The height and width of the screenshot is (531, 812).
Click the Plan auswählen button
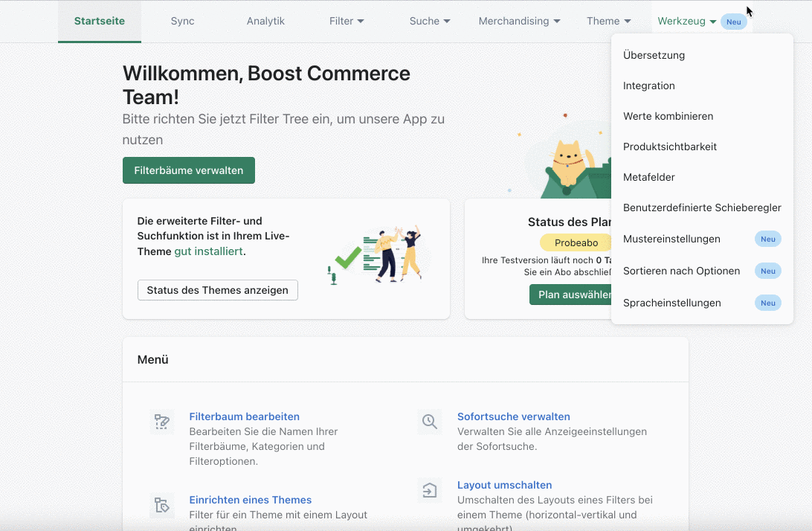[570, 295]
